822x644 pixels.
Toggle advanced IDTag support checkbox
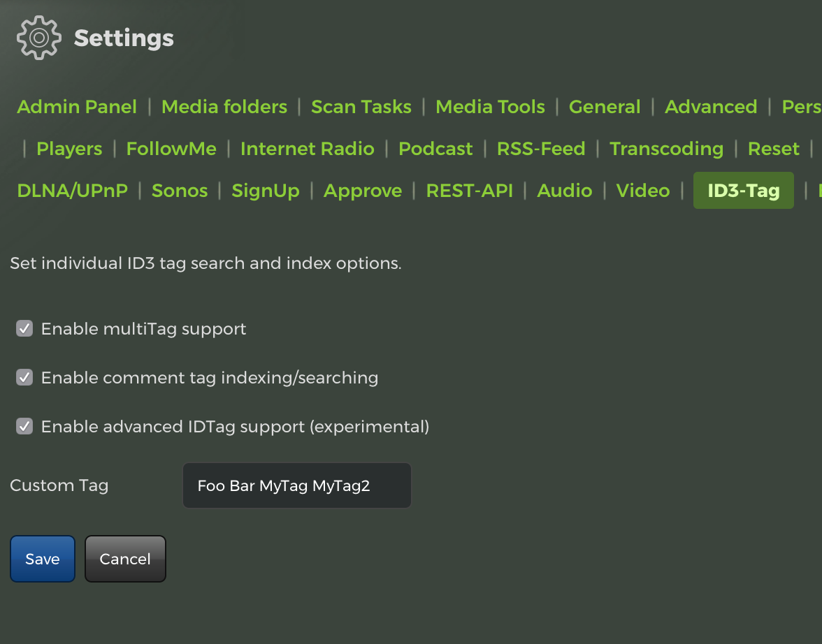tap(24, 426)
